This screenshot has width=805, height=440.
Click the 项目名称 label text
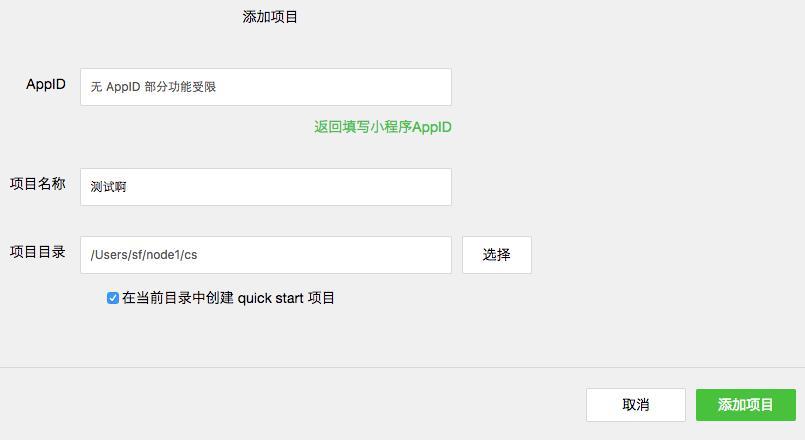38,184
